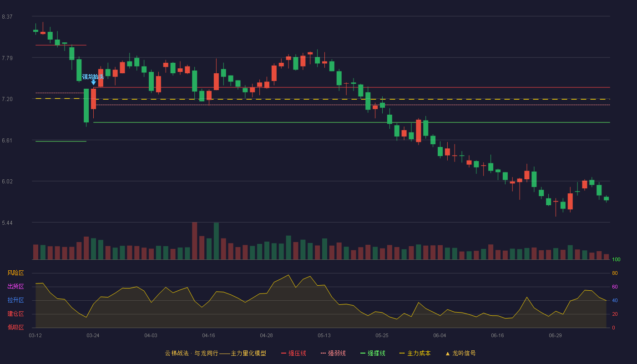The image size is (637, 364).
Task: Select the 建仓区 zone label
Action: pyautogui.click(x=15, y=314)
